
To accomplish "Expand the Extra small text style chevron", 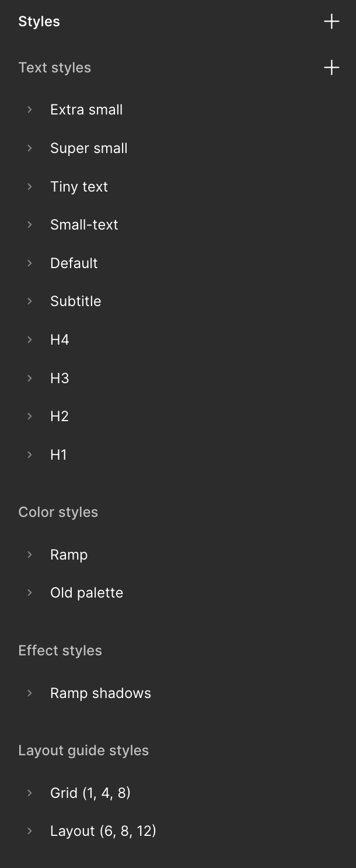I will coord(30,110).
